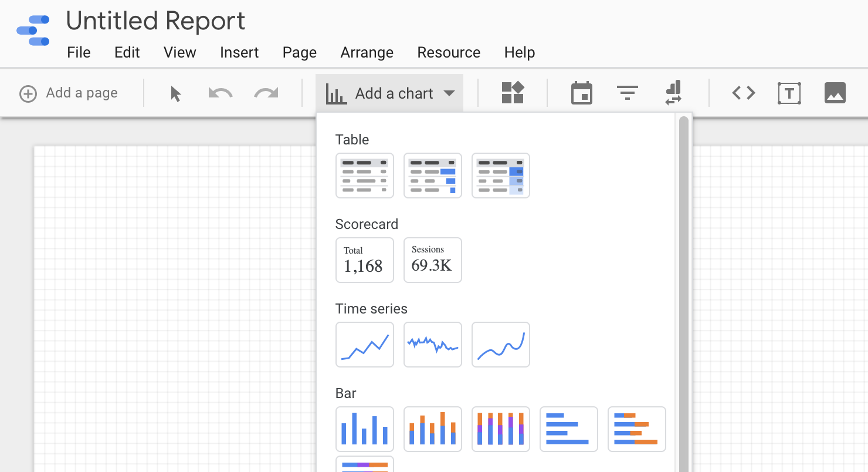Open the Resource menu
This screenshot has height=472, width=868.
point(449,52)
